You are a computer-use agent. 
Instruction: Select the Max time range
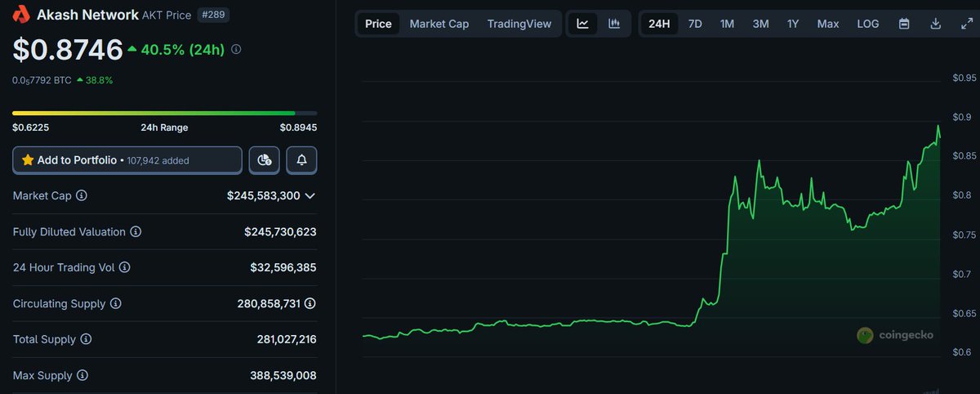[x=828, y=24]
